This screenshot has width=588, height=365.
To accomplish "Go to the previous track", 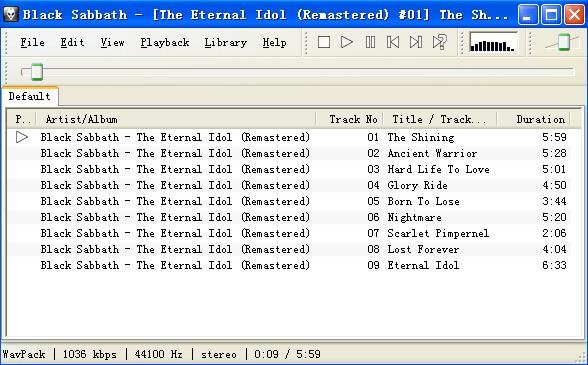I will 393,42.
